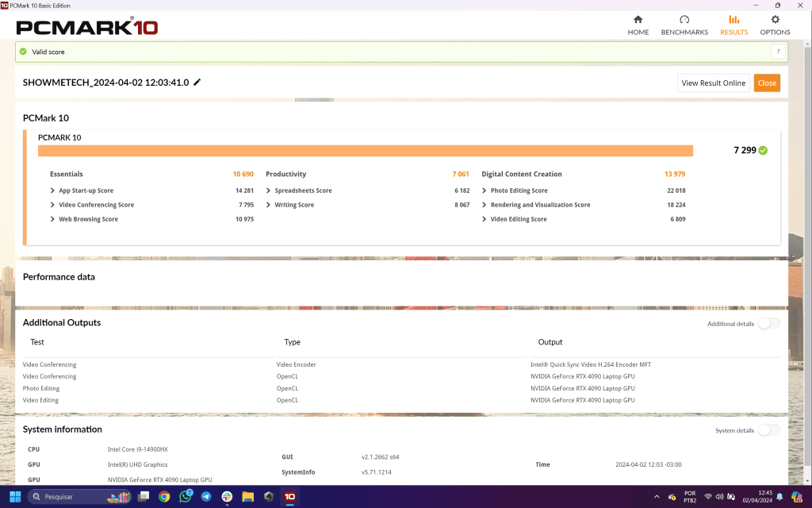The image size is (812, 508).
Task: Click the Output column header
Action: (x=550, y=342)
